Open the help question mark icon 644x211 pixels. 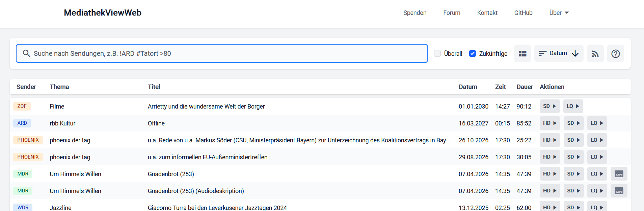(x=616, y=53)
